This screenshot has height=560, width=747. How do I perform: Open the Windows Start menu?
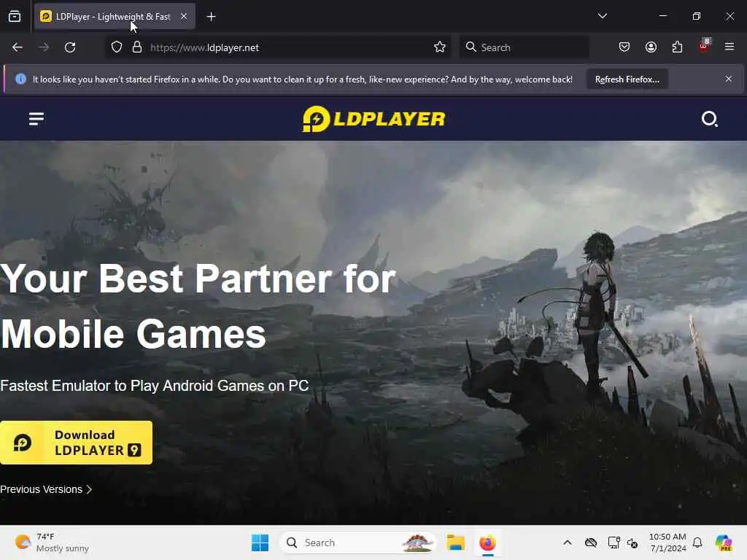pyautogui.click(x=260, y=542)
